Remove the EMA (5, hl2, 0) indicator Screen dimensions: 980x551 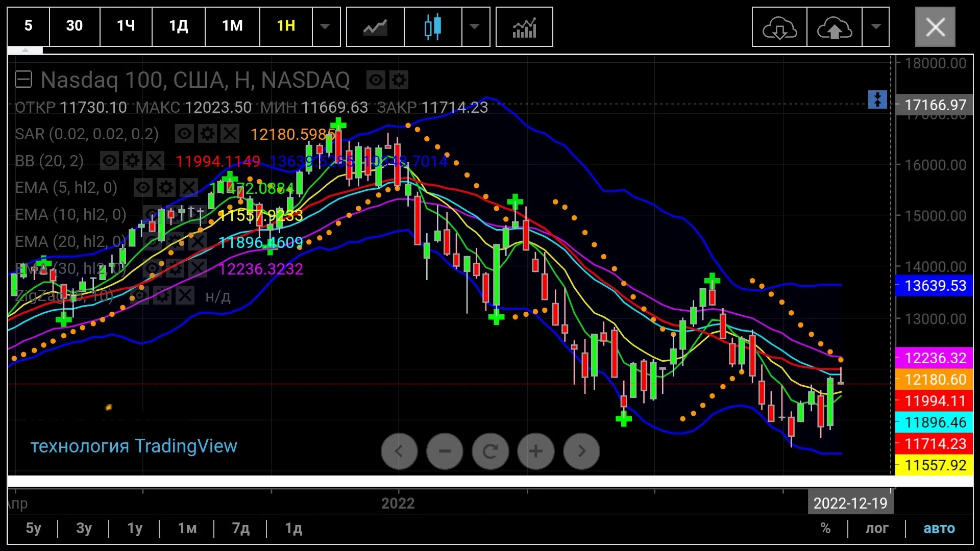[189, 188]
